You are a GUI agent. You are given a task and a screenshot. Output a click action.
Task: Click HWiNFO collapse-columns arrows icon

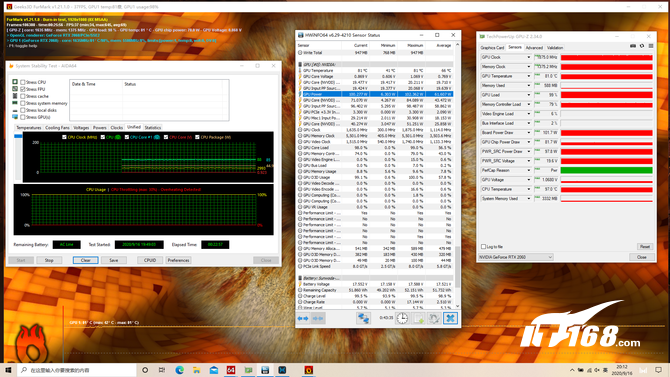[317, 318]
